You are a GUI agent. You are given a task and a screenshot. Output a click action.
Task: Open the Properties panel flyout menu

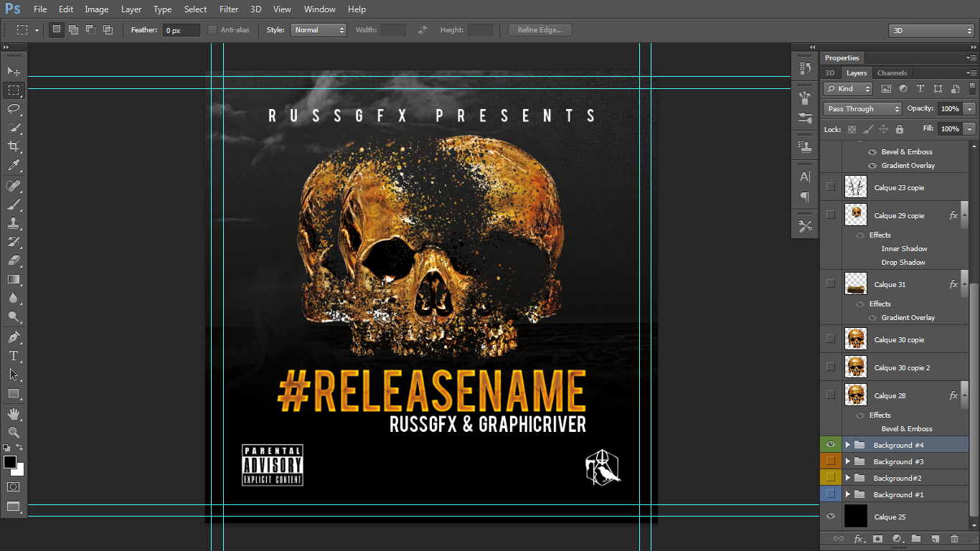click(971, 58)
